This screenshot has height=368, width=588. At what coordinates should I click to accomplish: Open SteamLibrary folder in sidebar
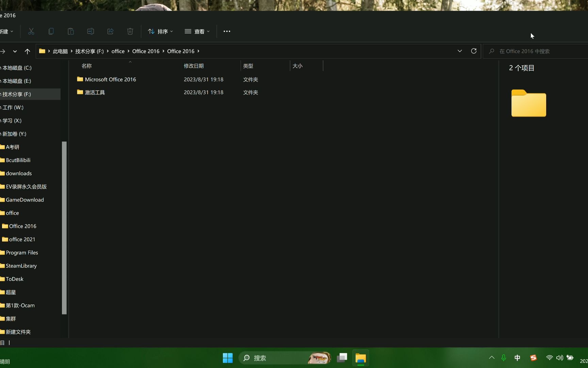21,266
